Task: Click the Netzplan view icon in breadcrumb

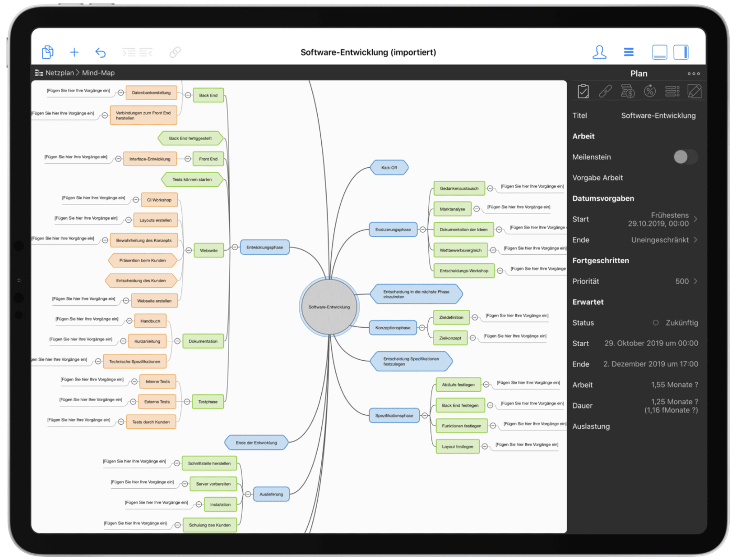Action: (39, 73)
